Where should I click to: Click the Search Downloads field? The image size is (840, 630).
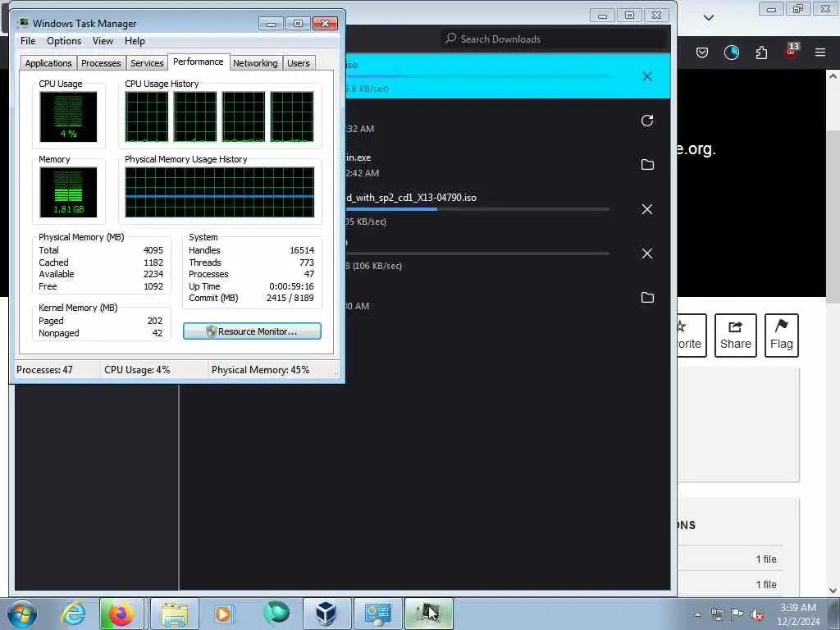tap(554, 39)
